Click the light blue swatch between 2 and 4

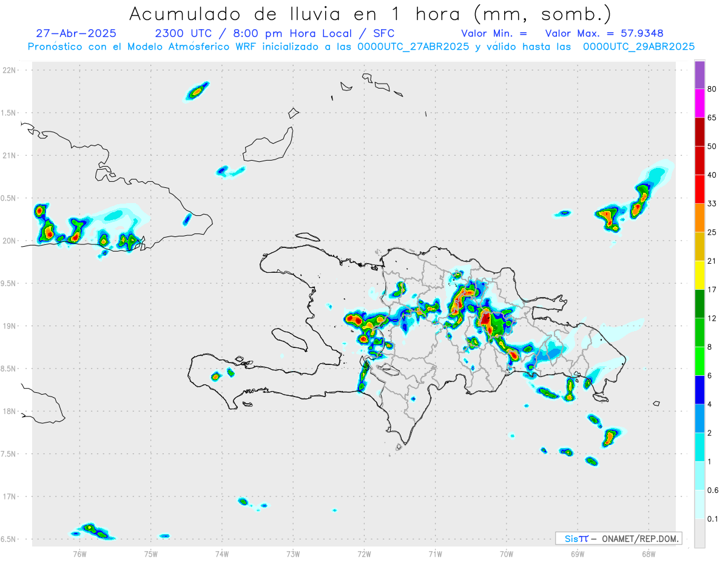(x=699, y=418)
